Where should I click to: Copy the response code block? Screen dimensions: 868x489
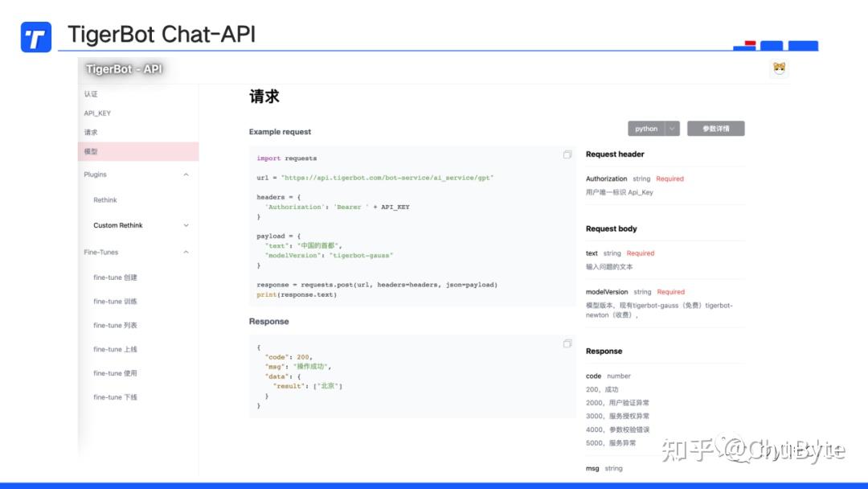[x=567, y=344]
